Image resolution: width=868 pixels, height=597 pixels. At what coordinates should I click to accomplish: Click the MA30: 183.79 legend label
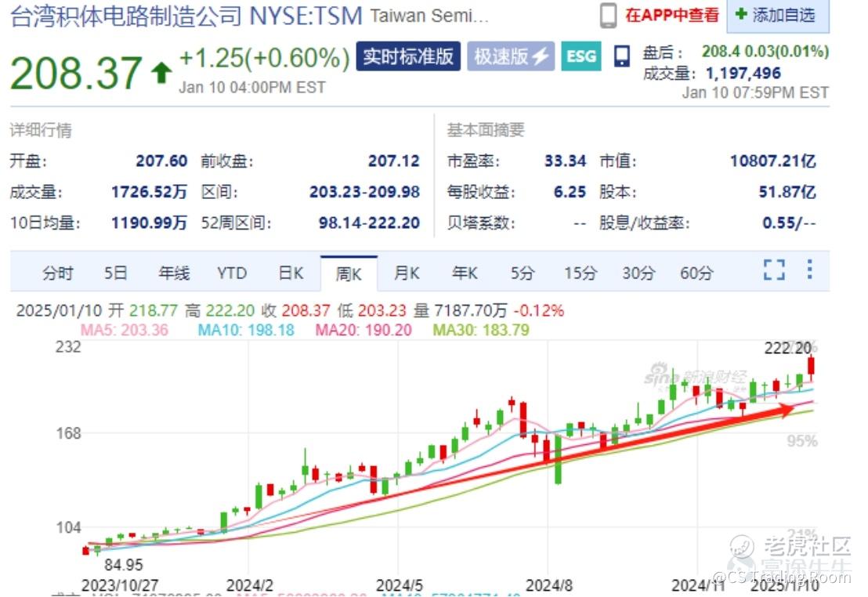pyautogui.click(x=481, y=330)
